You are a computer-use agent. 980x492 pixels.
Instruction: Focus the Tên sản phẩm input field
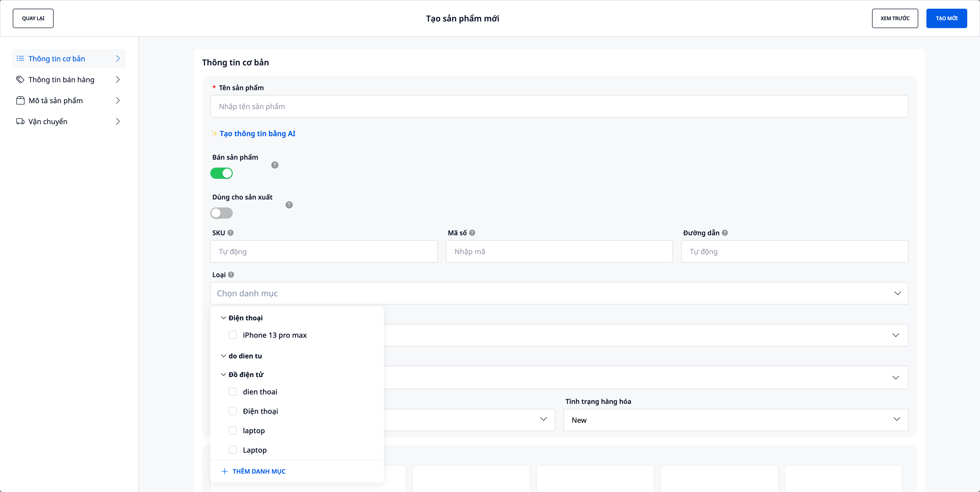tap(559, 106)
